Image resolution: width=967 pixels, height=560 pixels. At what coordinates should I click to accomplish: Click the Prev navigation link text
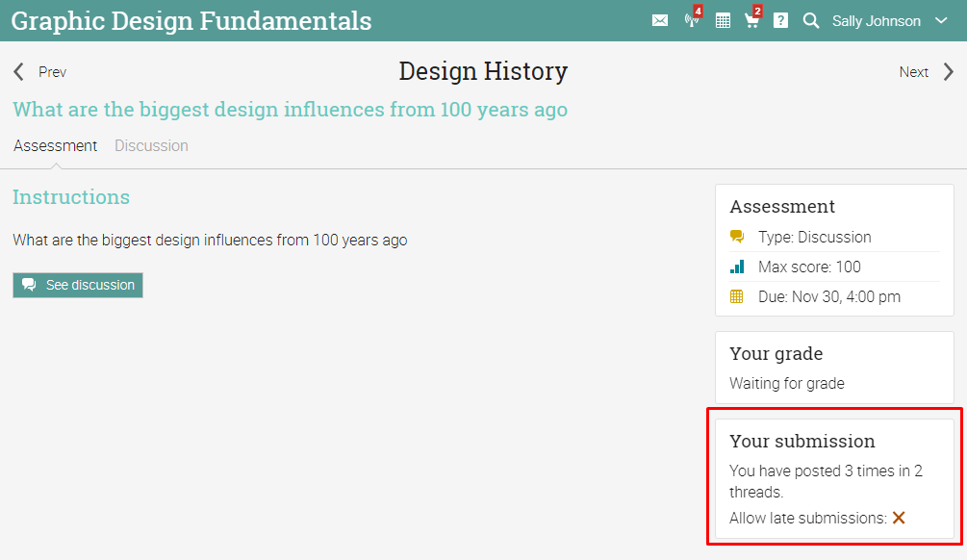tap(52, 72)
